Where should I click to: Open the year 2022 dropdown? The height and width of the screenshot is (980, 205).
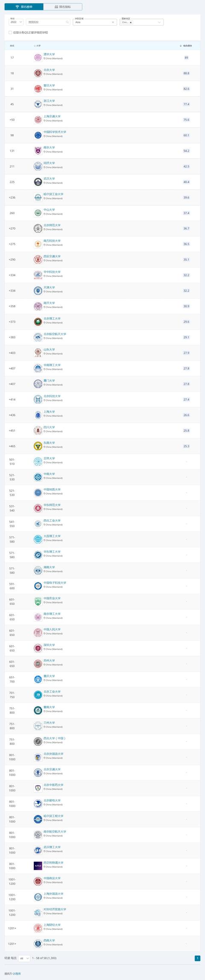pyautogui.click(x=16, y=22)
